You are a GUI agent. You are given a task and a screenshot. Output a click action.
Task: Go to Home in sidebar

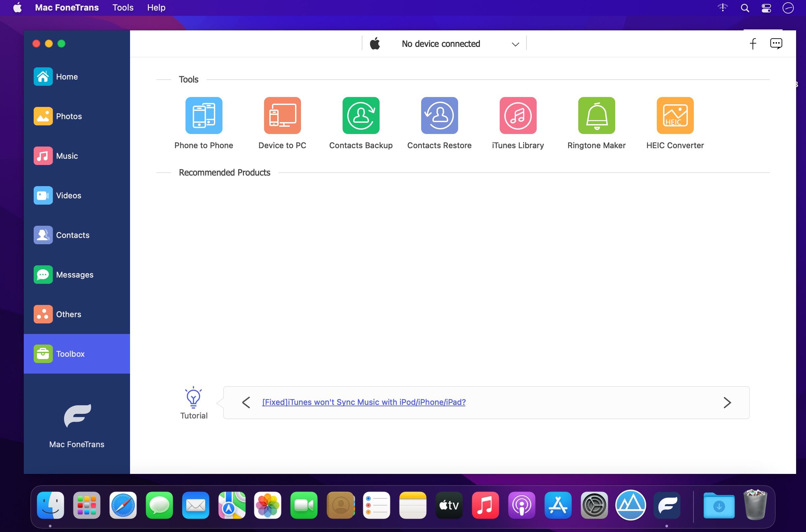point(77,77)
